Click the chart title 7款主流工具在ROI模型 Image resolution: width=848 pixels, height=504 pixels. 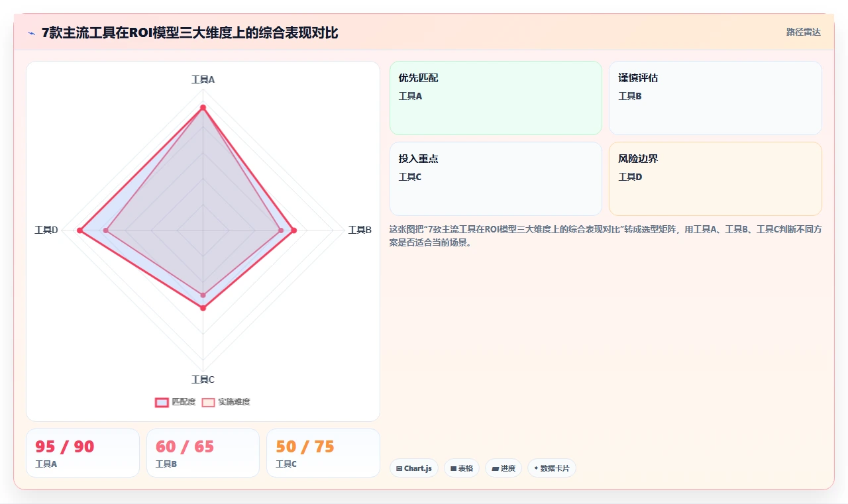(189, 32)
